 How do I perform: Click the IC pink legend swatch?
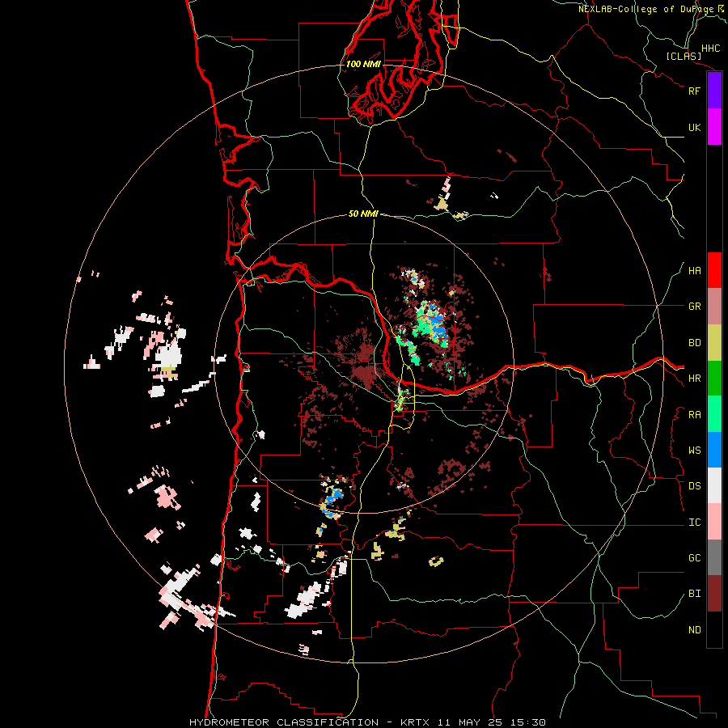[x=714, y=522]
